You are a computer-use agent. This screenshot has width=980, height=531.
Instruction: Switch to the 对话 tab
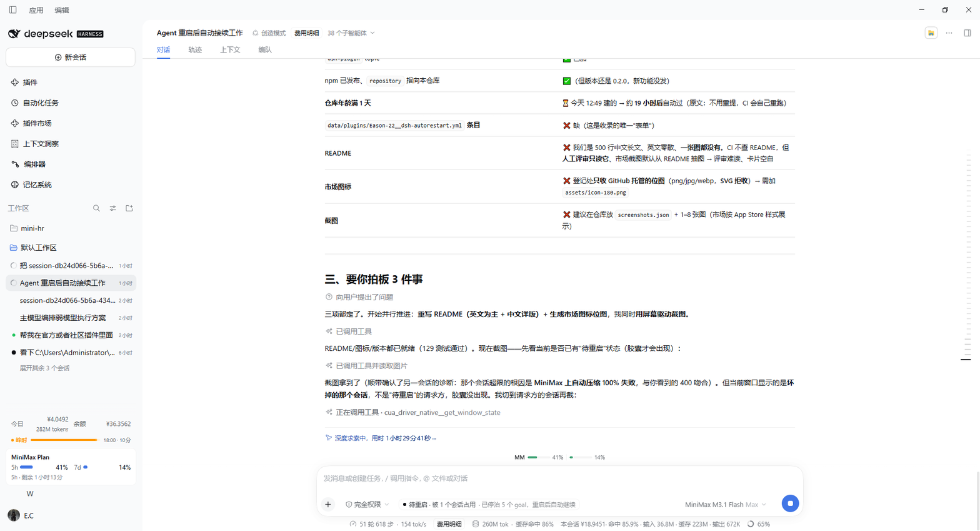pyautogui.click(x=163, y=50)
